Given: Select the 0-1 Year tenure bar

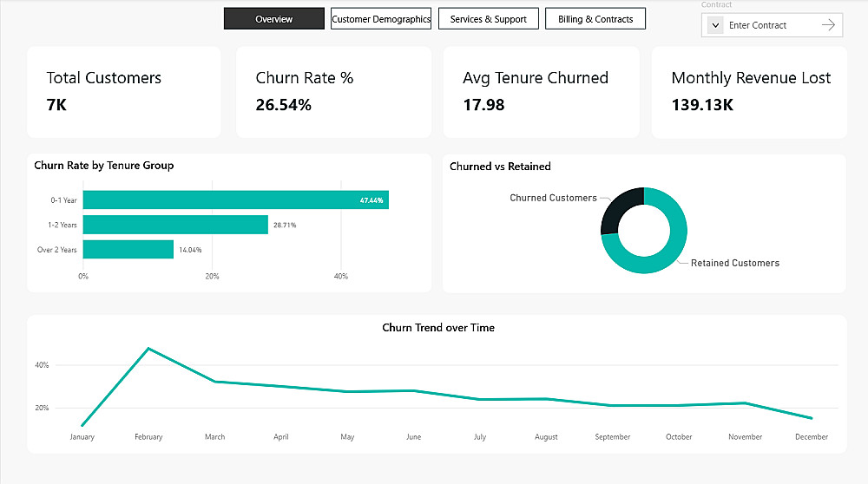Looking at the screenshot, I should (235, 200).
